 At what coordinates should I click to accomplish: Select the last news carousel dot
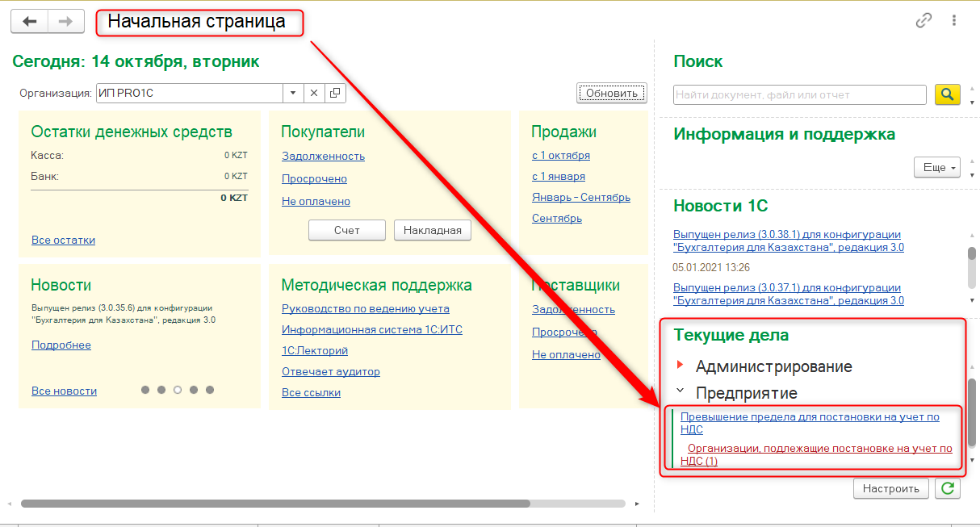pos(210,390)
